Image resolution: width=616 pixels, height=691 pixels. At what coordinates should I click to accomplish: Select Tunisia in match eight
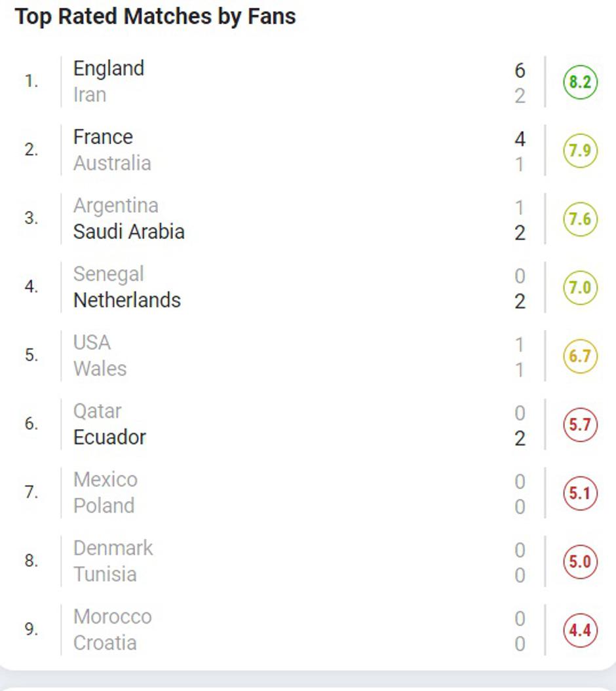point(105,574)
